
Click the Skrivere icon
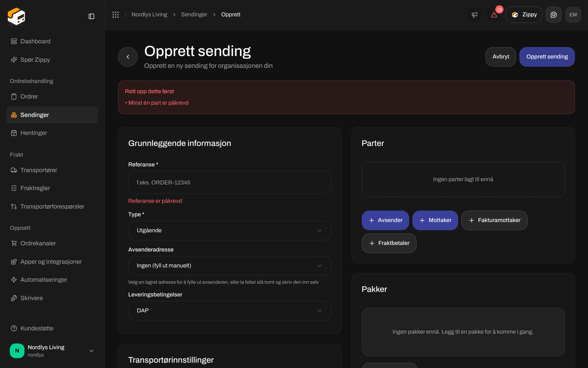pos(14,298)
